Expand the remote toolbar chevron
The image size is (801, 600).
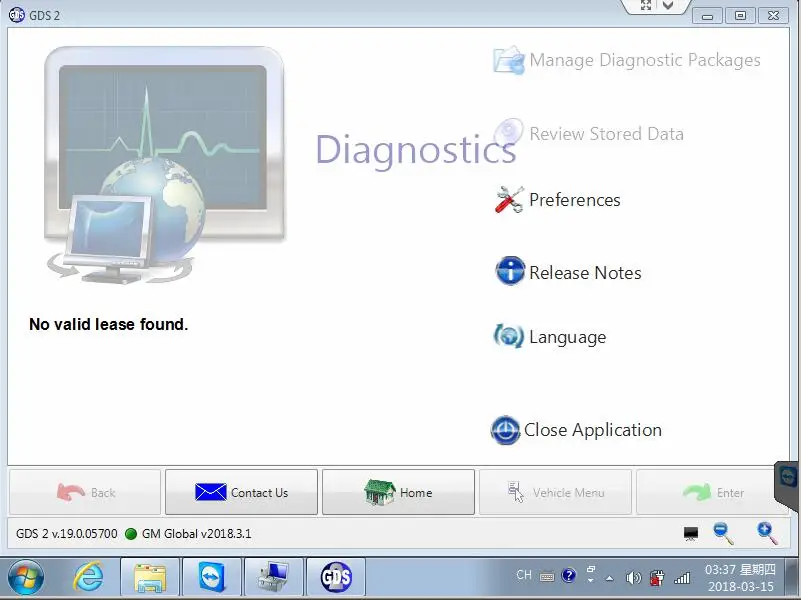point(668,6)
